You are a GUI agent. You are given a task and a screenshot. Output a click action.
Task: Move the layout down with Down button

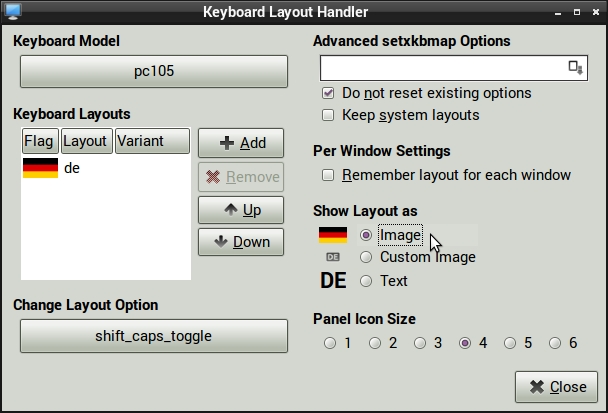[x=241, y=242]
